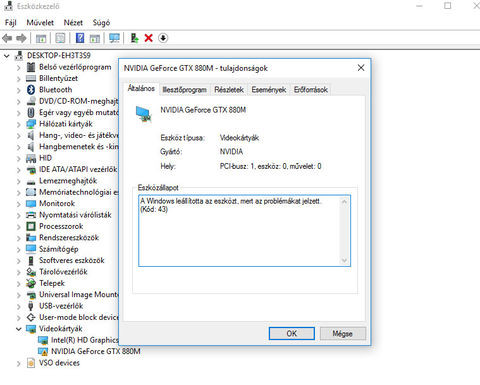
Task: Click the Számítógép computer icon
Action: (x=31, y=249)
